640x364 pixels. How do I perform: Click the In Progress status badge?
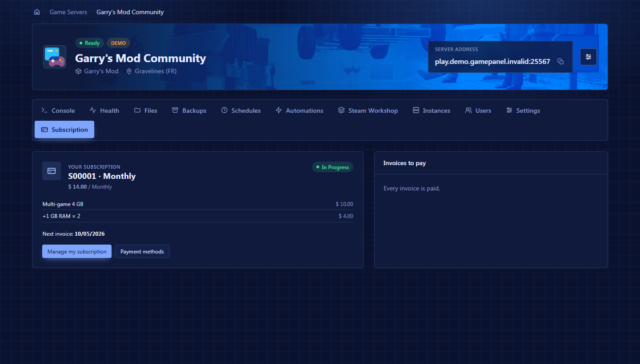(x=332, y=167)
